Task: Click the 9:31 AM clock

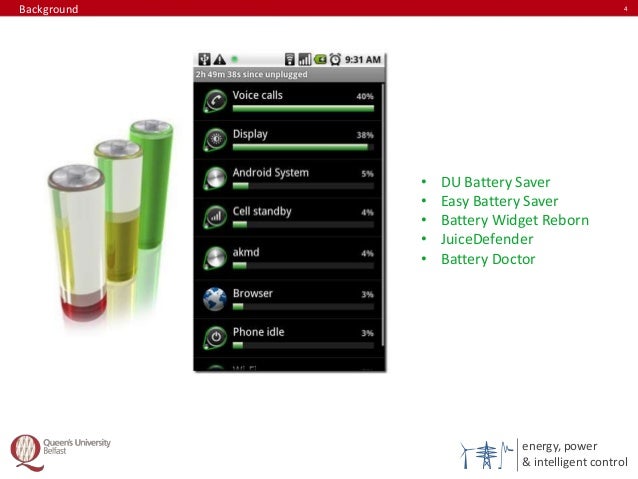Action: point(363,59)
